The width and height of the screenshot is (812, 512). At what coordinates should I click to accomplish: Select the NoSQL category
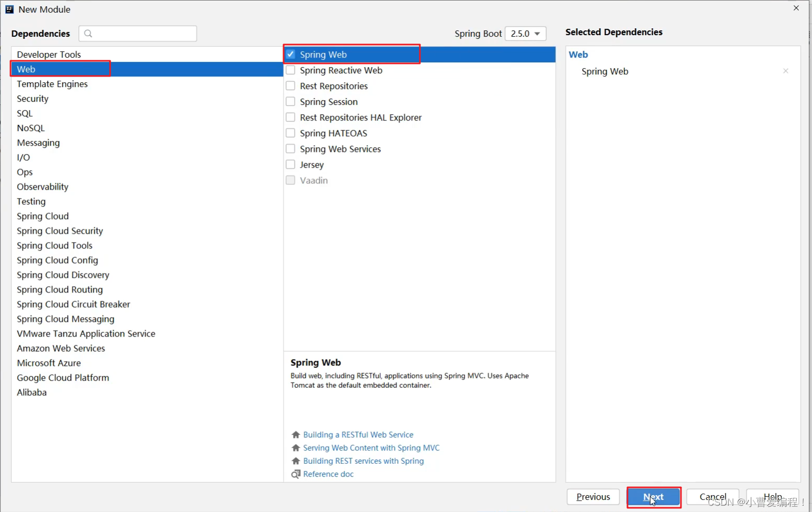pos(147,128)
